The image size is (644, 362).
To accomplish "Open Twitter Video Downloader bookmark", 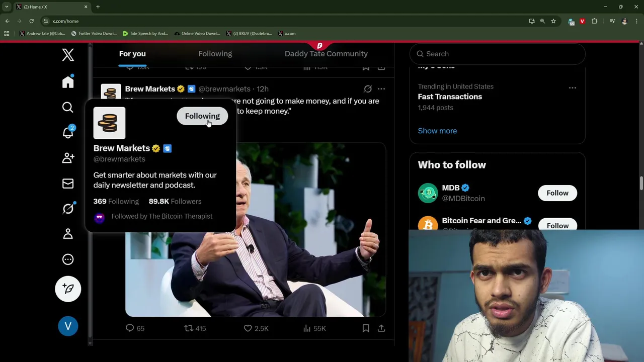I will (94, 34).
